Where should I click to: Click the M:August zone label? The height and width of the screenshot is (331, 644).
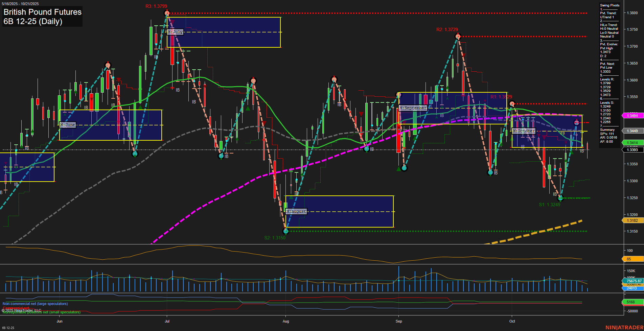(296, 211)
